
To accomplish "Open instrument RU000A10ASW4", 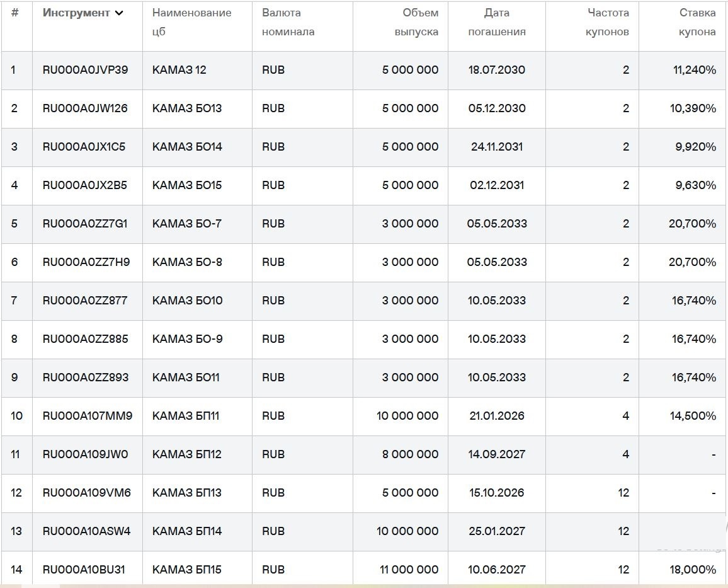I will point(86,532).
